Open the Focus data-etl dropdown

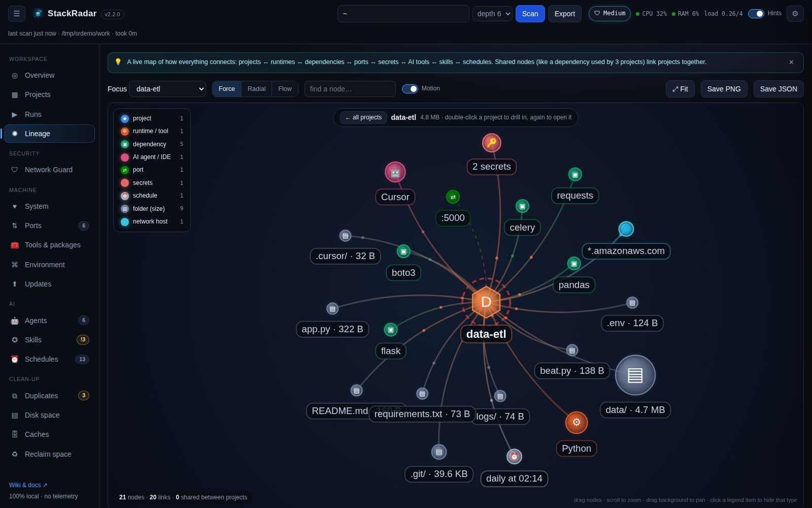(x=167, y=89)
